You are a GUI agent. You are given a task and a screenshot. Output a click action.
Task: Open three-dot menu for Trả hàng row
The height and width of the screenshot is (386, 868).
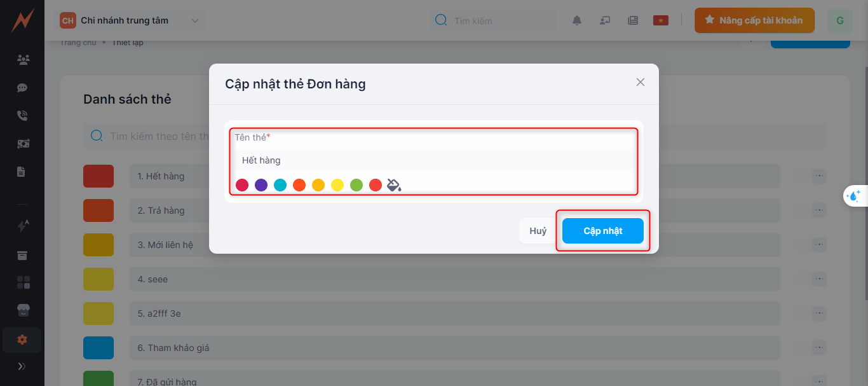coord(819,210)
